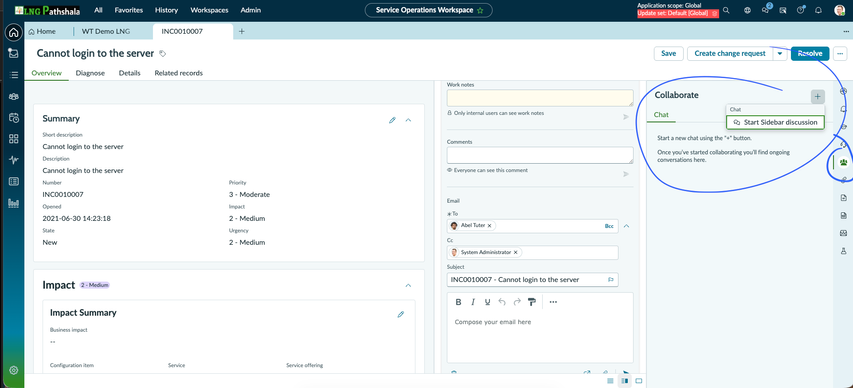The height and width of the screenshot is (388, 853).
Task: Click Create change request button
Action: click(730, 53)
